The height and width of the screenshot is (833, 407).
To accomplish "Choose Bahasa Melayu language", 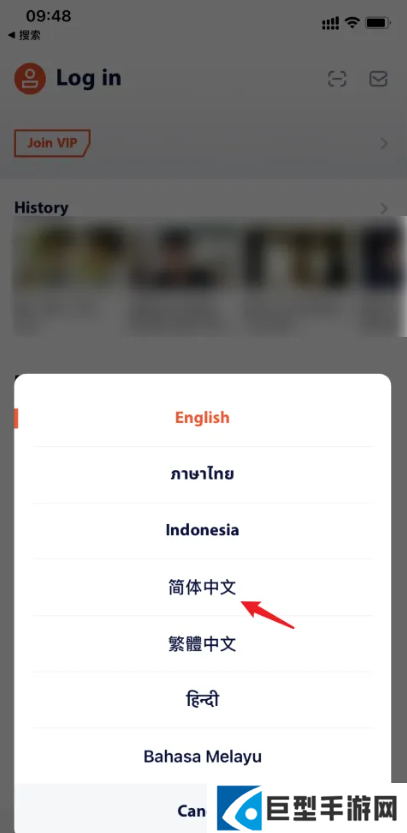I will point(202,755).
